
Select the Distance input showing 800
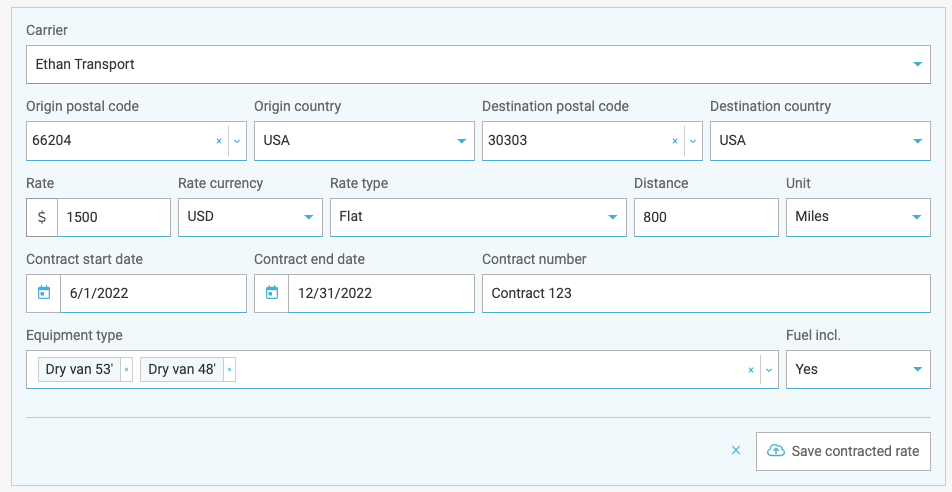(706, 217)
